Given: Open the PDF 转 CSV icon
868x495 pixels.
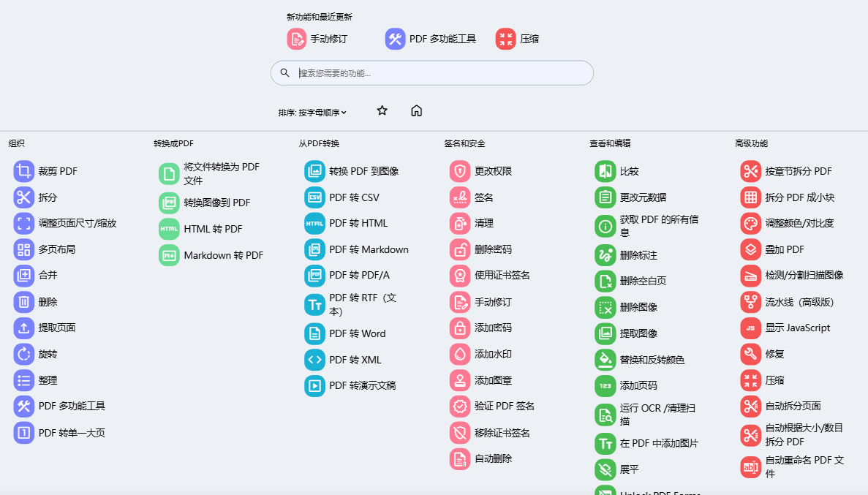Looking at the screenshot, I should [315, 197].
